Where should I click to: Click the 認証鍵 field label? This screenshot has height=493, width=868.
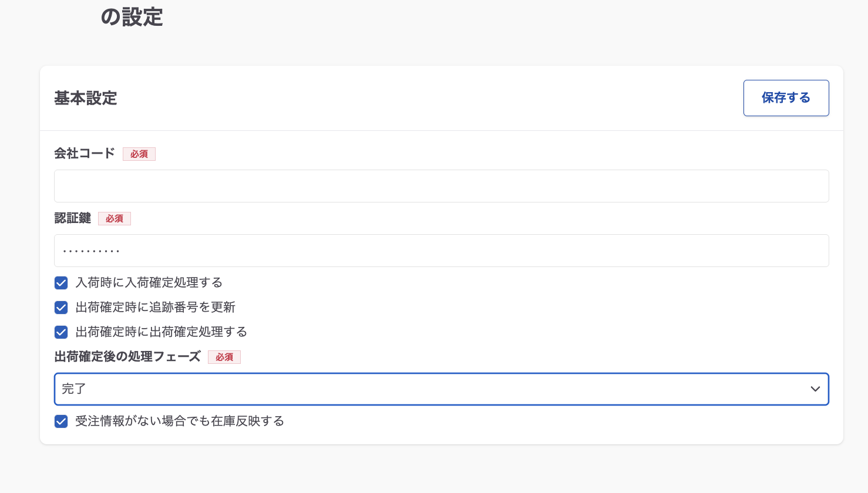point(72,218)
